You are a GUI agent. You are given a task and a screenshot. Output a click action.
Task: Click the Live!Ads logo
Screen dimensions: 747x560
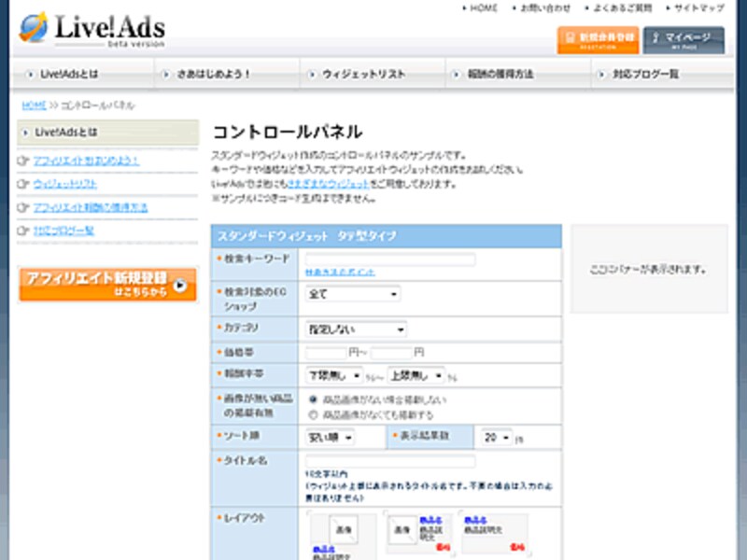[92, 29]
